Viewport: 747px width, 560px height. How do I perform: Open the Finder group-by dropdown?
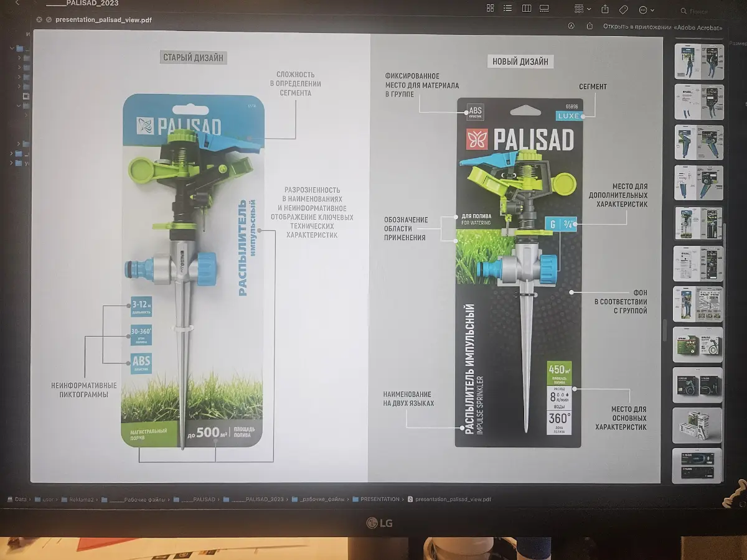pyautogui.click(x=583, y=9)
